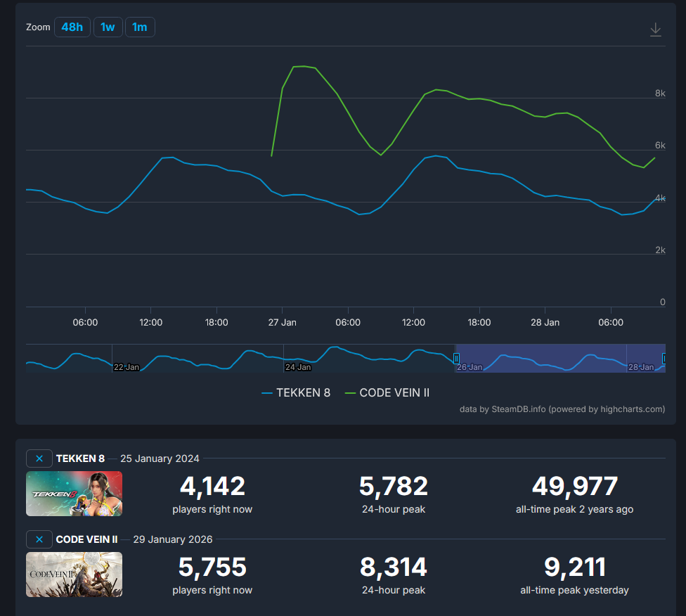Click the 25 January 2024 release date
686x616 pixels.
pyautogui.click(x=160, y=458)
